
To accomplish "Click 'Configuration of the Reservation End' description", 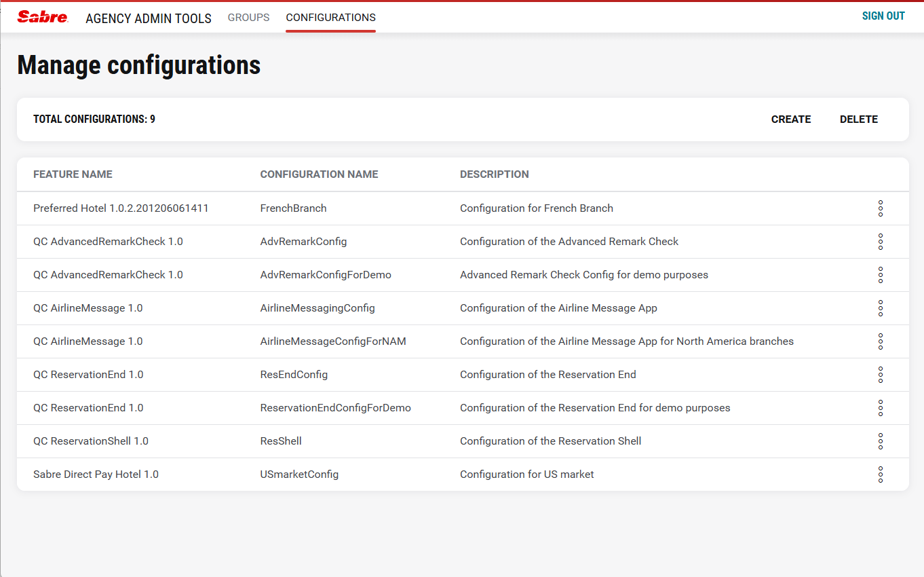I will coord(548,375).
